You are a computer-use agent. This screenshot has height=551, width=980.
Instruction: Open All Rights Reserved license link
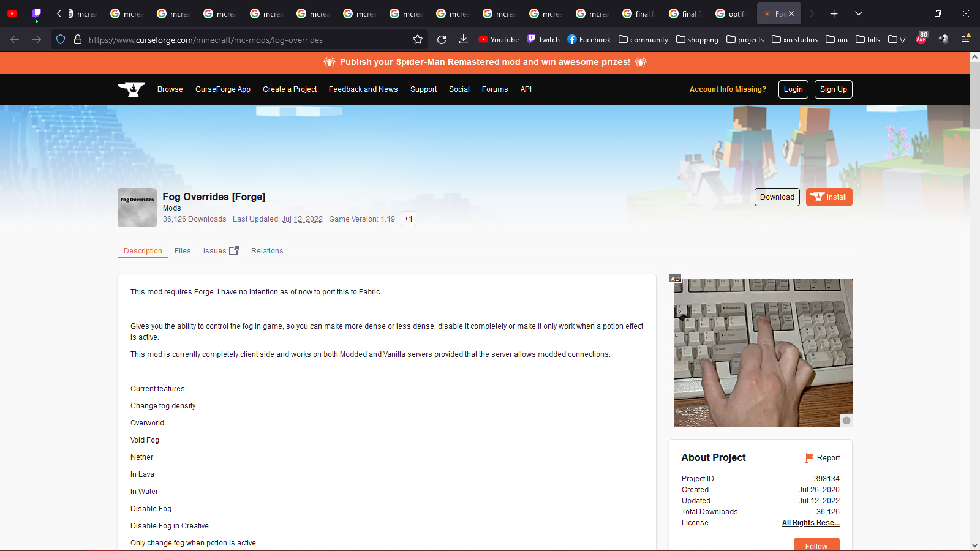click(x=811, y=523)
